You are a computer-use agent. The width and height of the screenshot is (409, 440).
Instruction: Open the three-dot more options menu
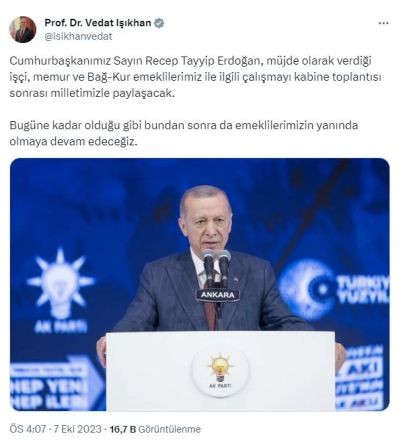[384, 23]
